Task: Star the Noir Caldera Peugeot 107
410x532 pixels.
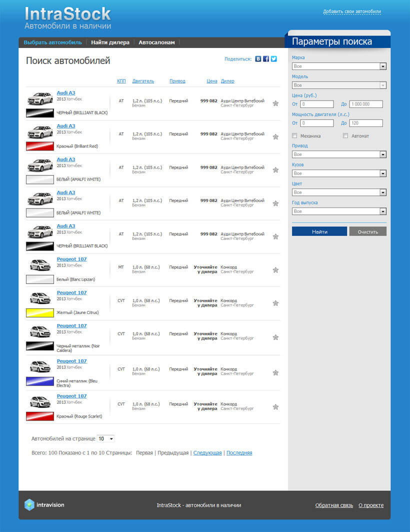Action: 275,337
